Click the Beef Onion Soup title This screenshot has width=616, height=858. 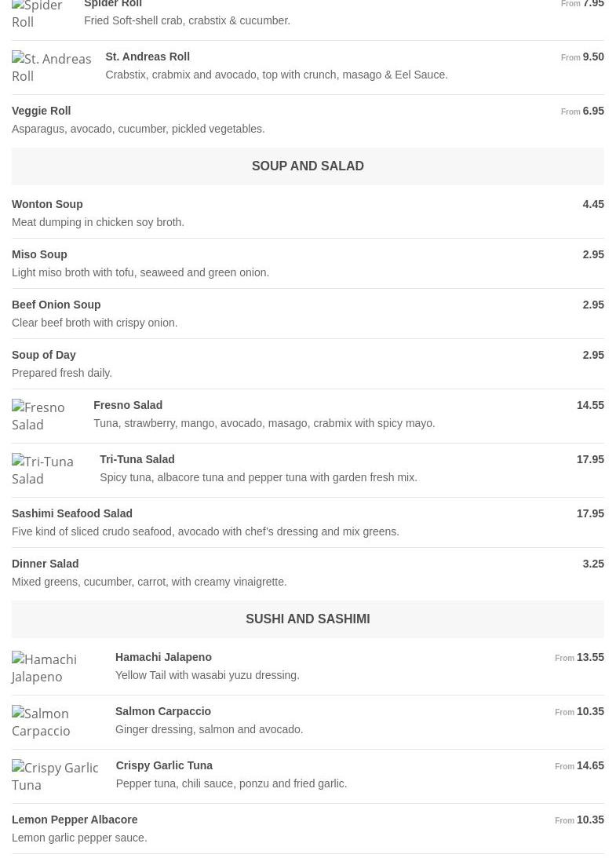56,305
